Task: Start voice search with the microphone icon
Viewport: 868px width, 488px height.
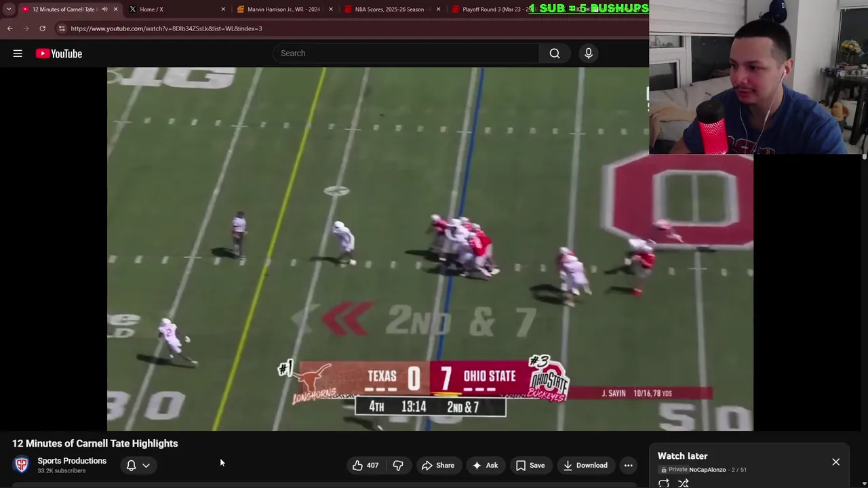Action: 589,54
